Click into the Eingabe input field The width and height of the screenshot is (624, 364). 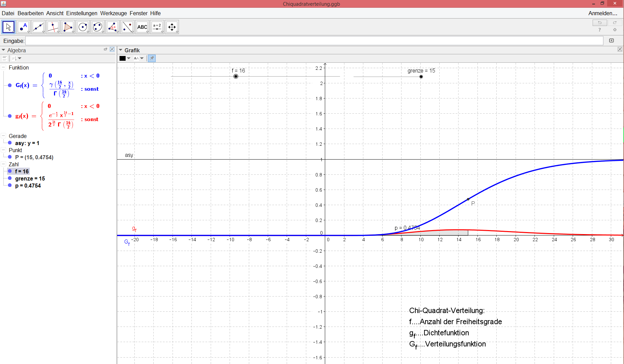point(314,41)
